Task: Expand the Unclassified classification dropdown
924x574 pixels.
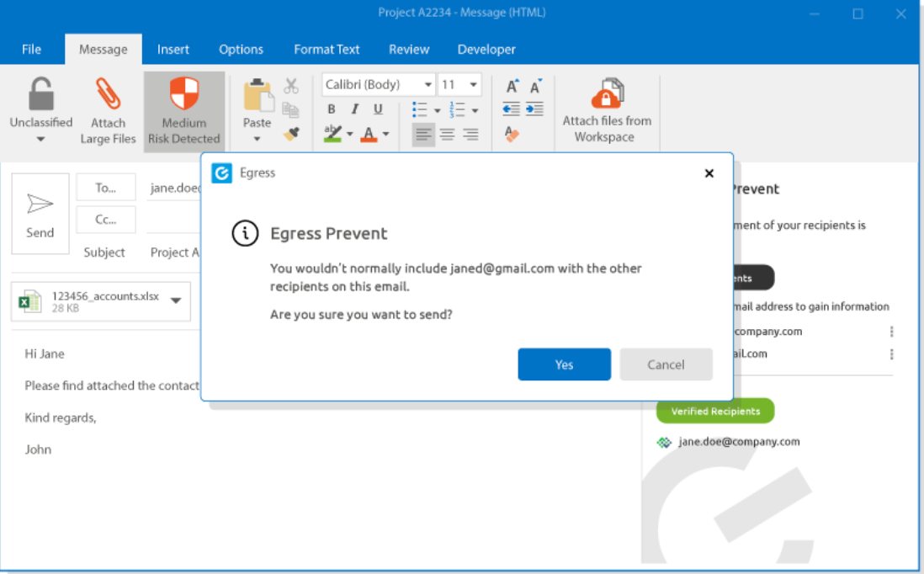Action: [40, 139]
